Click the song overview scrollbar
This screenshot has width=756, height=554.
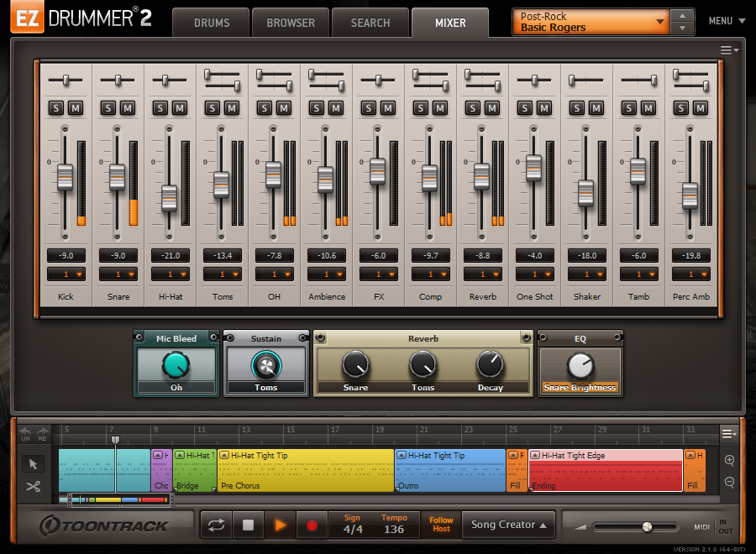coord(120,500)
